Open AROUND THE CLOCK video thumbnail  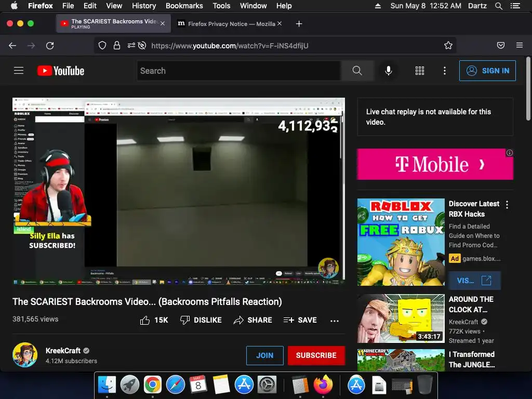click(401, 318)
